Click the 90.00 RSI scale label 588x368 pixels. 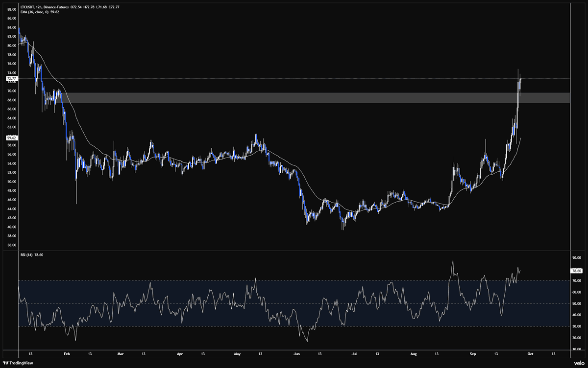[x=576, y=257]
